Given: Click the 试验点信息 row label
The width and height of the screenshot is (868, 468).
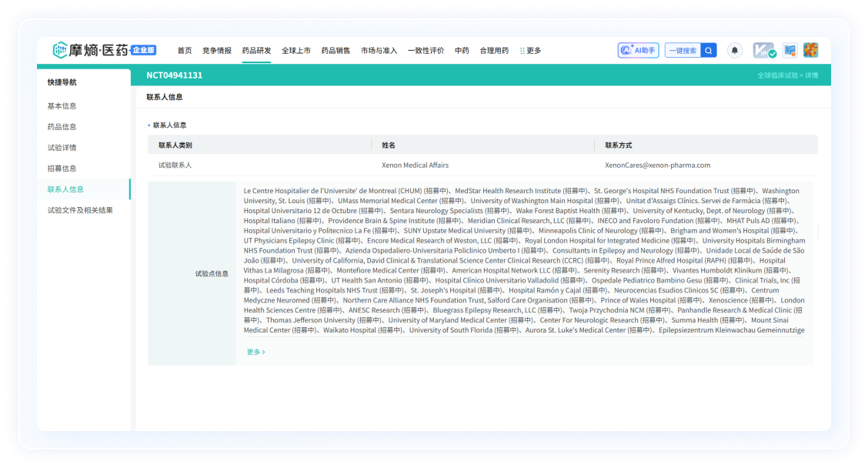Looking at the screenshot, I should pyautogui.click(x=212, y=273).
